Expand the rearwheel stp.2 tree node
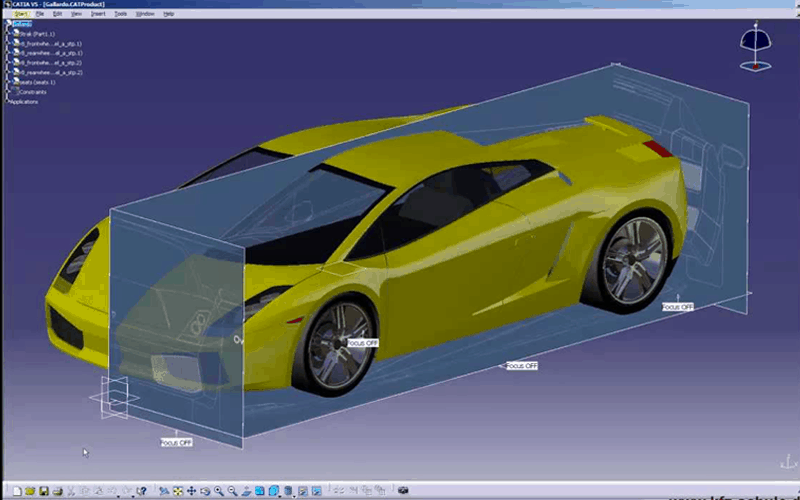Image resolution: width=800 pixels, height=500 pixels. click(x=7, y=72)
